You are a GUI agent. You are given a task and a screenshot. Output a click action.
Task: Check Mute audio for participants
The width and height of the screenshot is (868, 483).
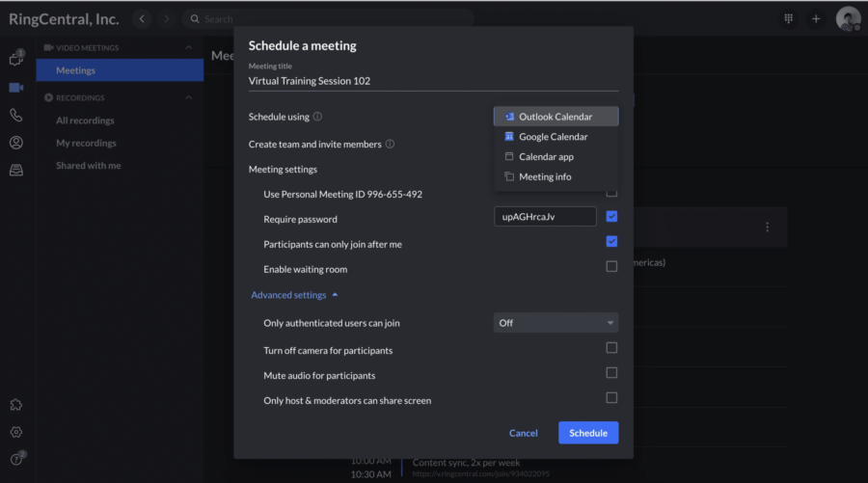coord(611,373)
